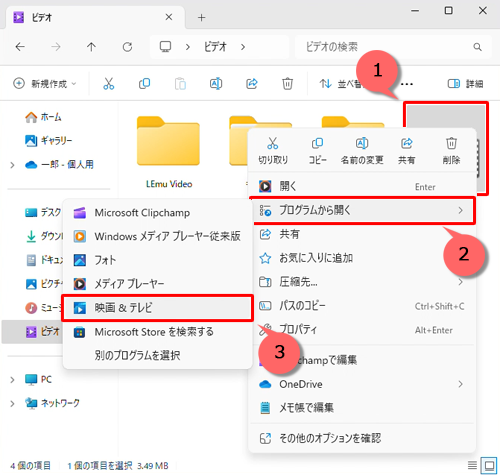
Task: Select 開く in the context menu
Action: coord(363,186)
